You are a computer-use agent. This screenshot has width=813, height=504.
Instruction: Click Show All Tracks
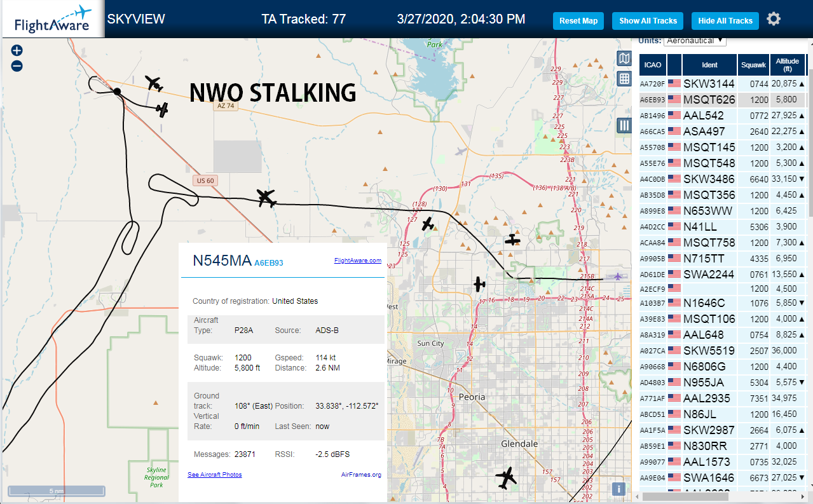(x=648, y=21)
